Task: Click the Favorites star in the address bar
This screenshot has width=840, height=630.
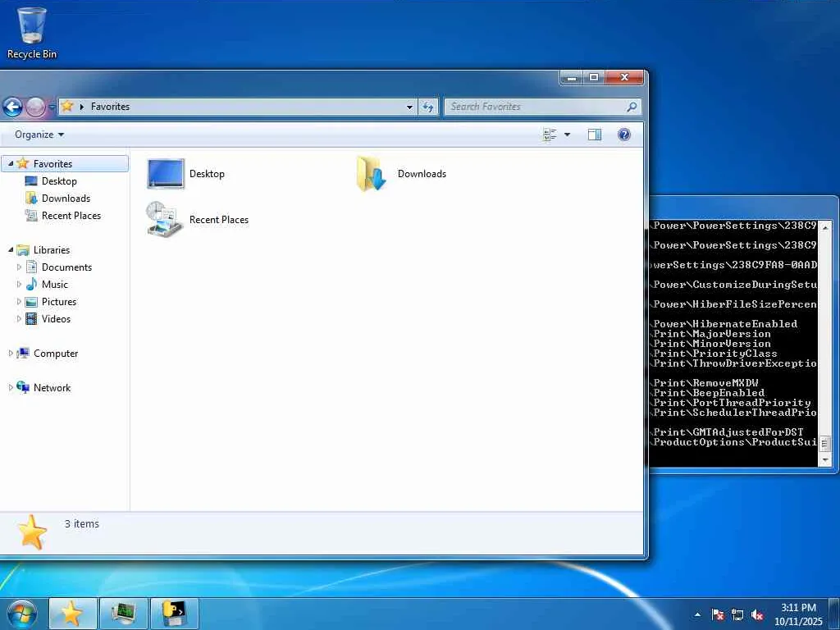Action: point(67,106)
